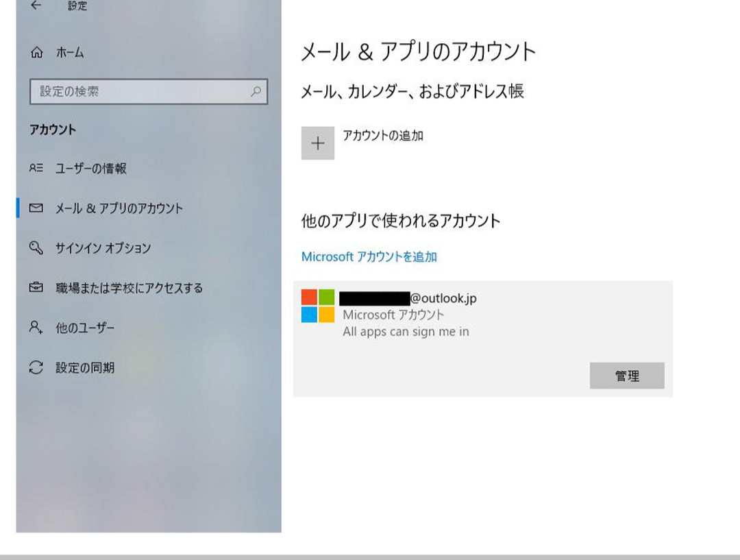
Task: Click アカウントの追加 label
Action: pyautogui.click(x=383, y=136)
